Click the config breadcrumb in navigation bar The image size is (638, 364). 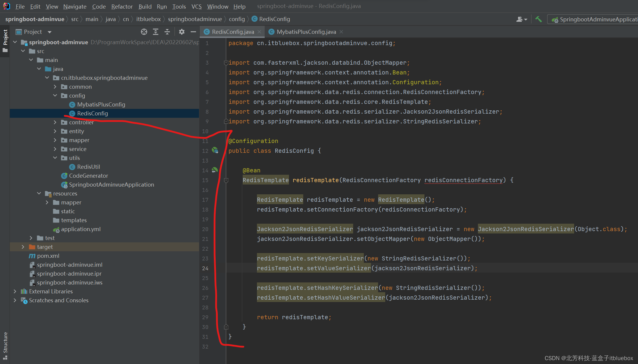pos(237,19)
